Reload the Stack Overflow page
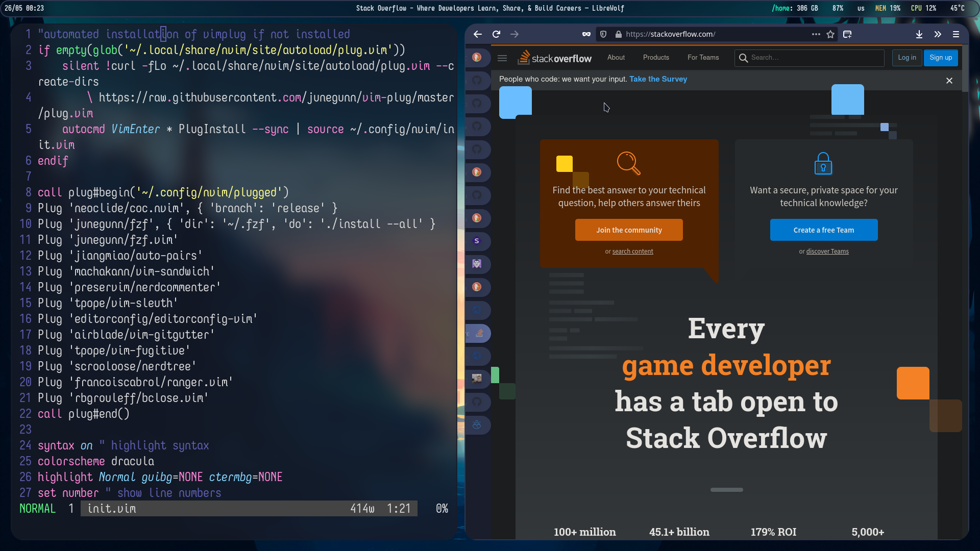 pos(496,34)
